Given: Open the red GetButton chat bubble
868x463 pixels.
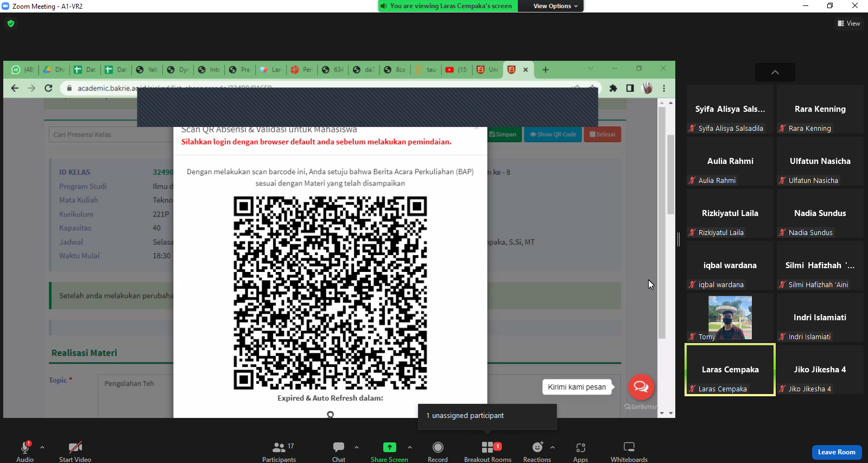Looking at the screenshot, I should pyautogui.click(x=641, y=386).
